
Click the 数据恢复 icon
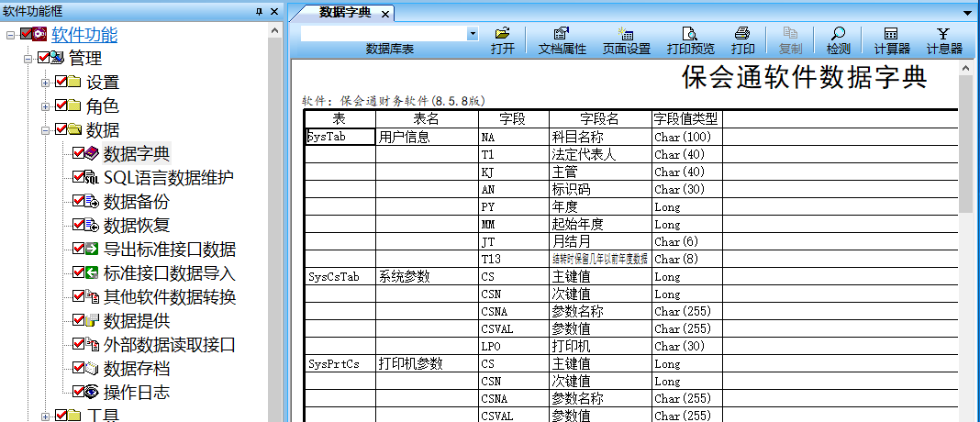(91, 225)
